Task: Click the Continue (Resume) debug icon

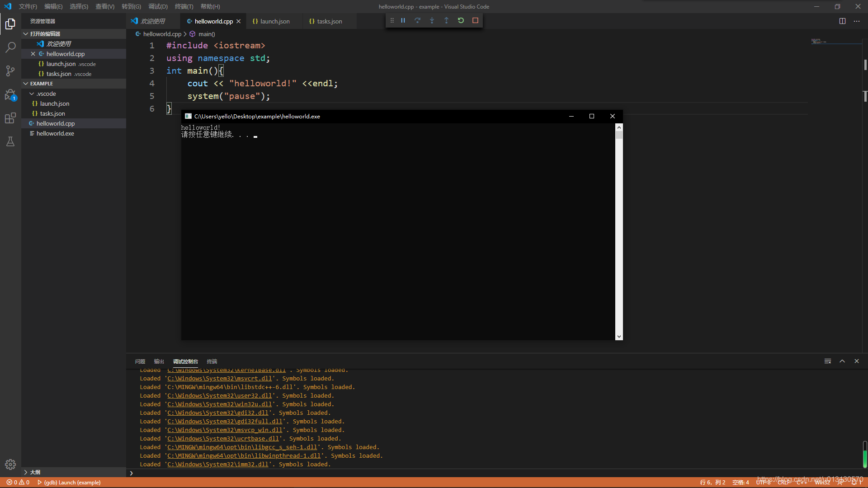Action: (403, 20)
